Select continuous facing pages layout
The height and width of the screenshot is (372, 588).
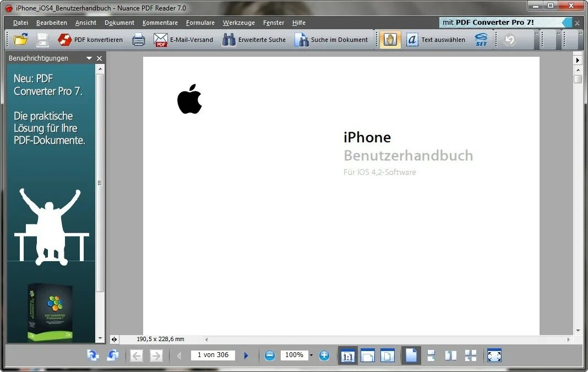471,355
